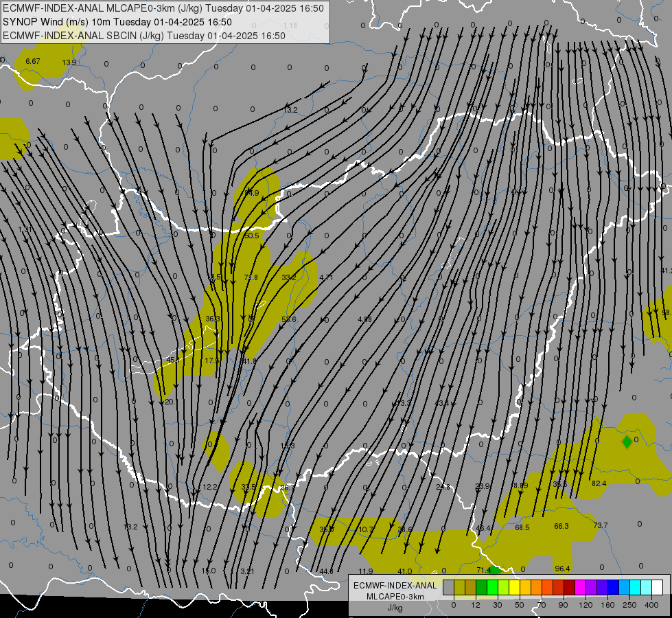Click the 53.6 grid value
Screen dimensions: 672x618
[x=289, y=319]
